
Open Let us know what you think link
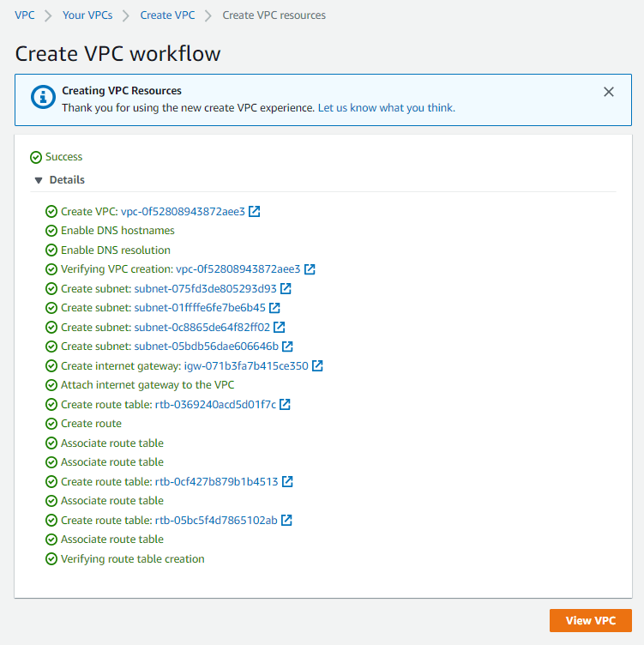coord(387,108)
